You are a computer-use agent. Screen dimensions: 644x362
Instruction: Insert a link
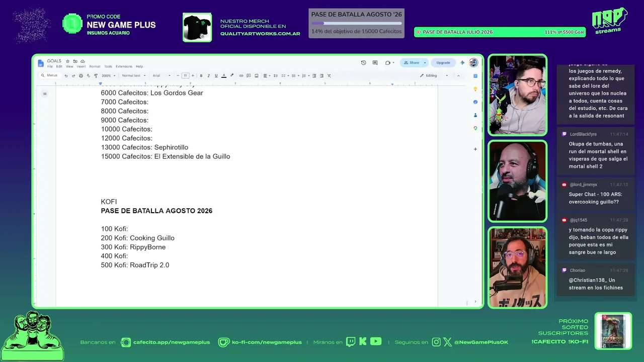click(x=241, y=76)
